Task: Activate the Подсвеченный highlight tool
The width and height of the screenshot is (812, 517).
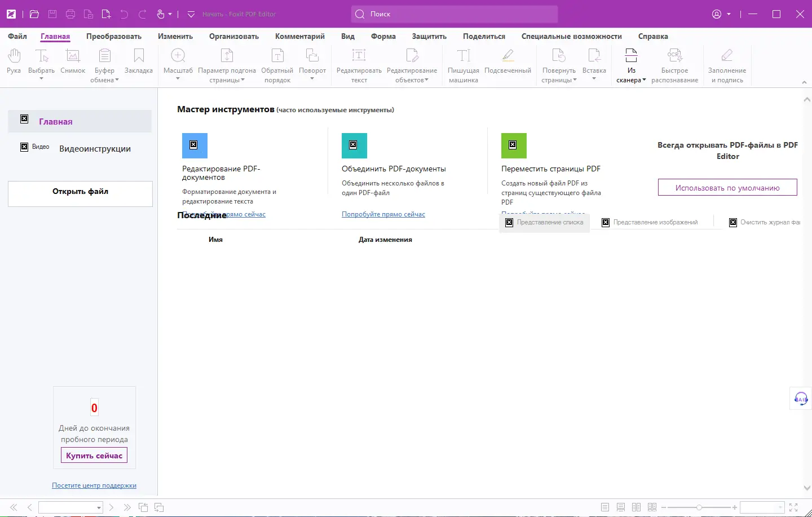Action: pyautogui.click(x=507, y=61)
